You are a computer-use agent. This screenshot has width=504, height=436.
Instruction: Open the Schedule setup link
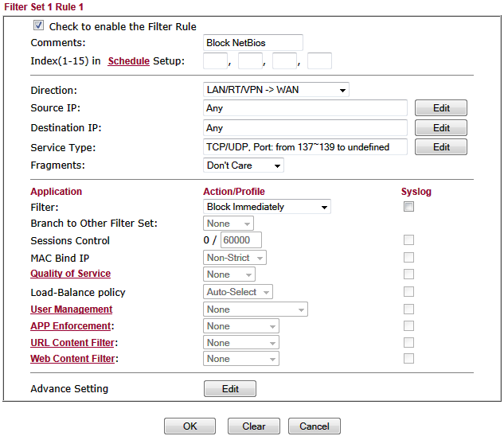128,61
